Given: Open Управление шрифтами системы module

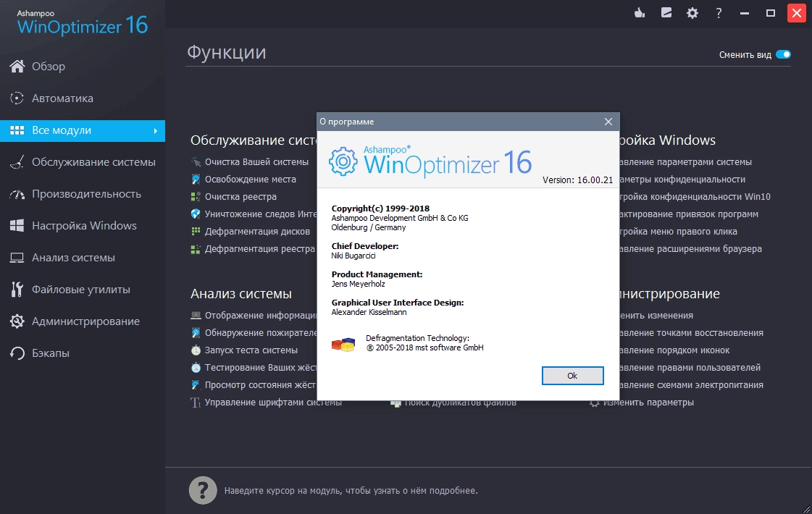Looking at the screenshot, I should (273, 403).
